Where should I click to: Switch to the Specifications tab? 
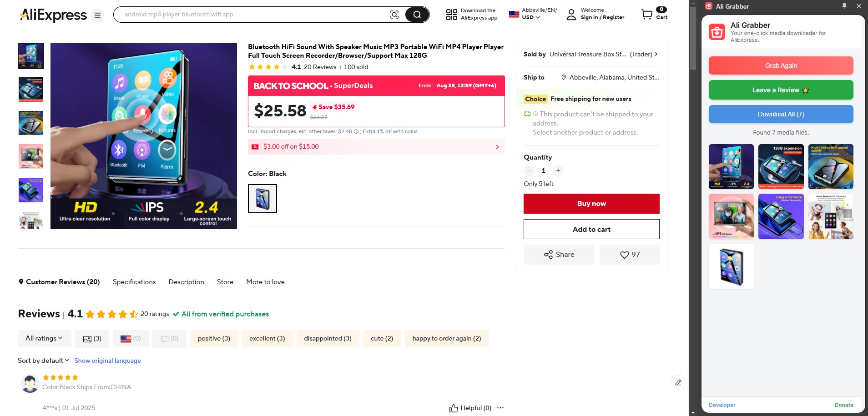point(134,282)
